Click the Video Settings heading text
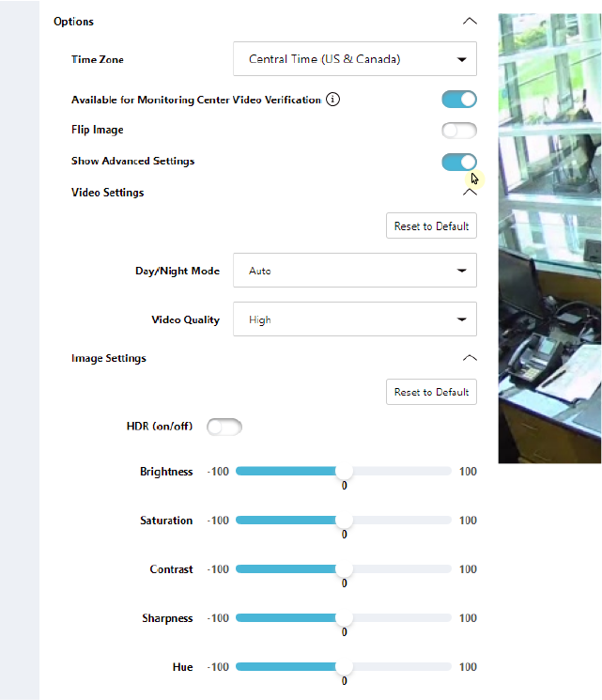 click(108, 193)
